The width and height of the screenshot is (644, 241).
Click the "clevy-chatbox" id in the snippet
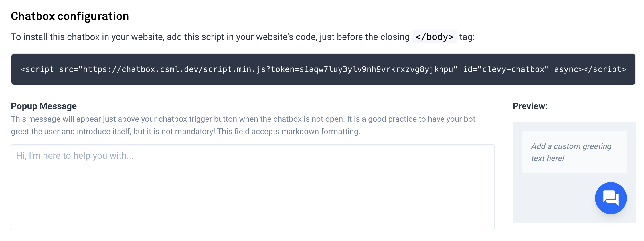point(513,69)
